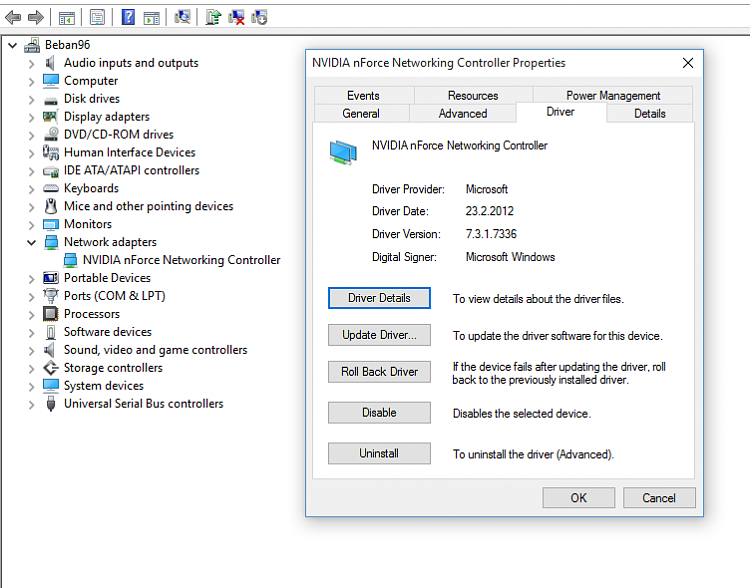Click the driver version 7.3.1.7336 text
This screenshot has width=750, height=588.
(491, 234)
